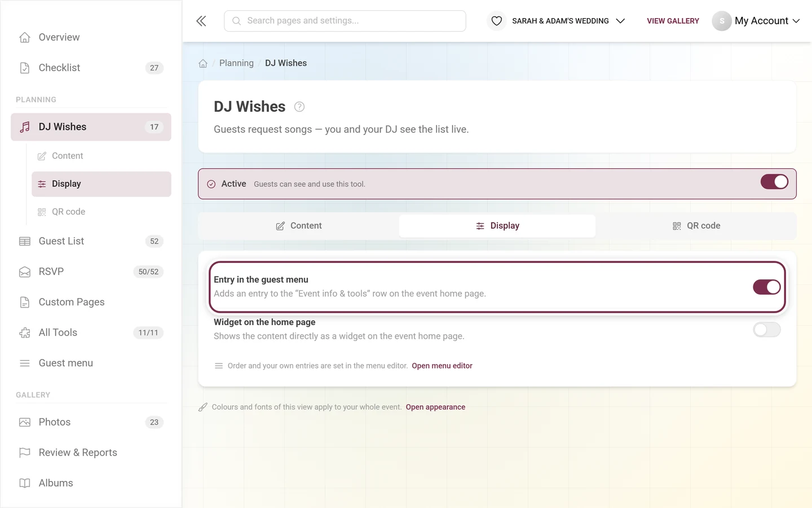This screenshot has width=812, height=508.
Task: Open the Content sub-item under DJ Wishes
Action: 101,156
